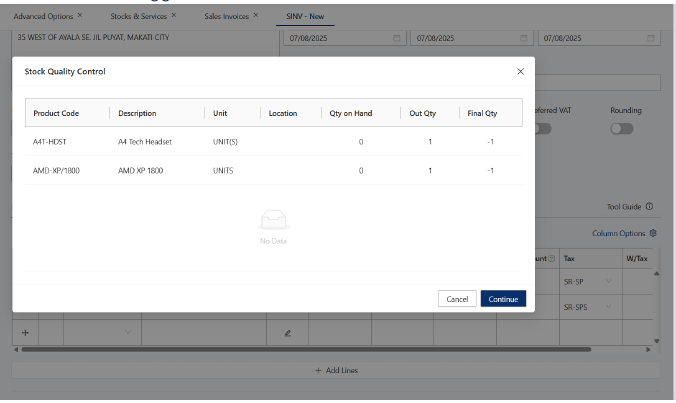
Task: Toggle the Deferred VAT switch
Action: (x=543, y=128)
